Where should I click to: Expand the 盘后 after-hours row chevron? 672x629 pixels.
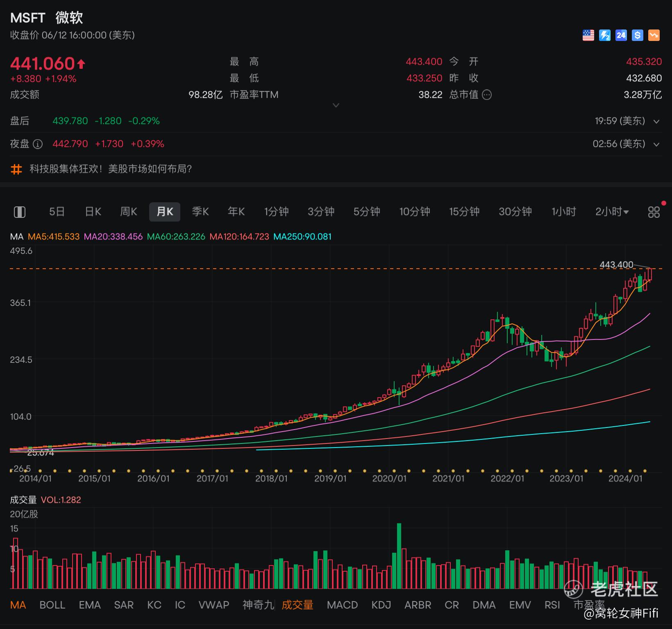[x=656, y=122]
